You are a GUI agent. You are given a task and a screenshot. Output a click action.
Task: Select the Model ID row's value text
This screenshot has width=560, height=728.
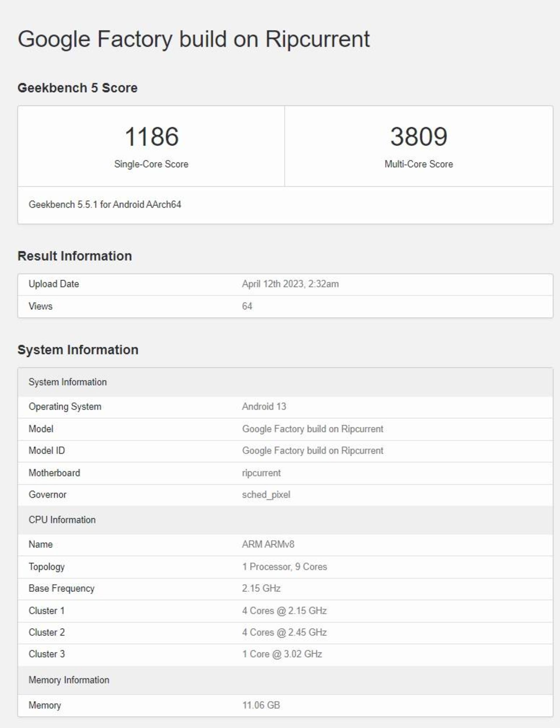tap(313, 451)
